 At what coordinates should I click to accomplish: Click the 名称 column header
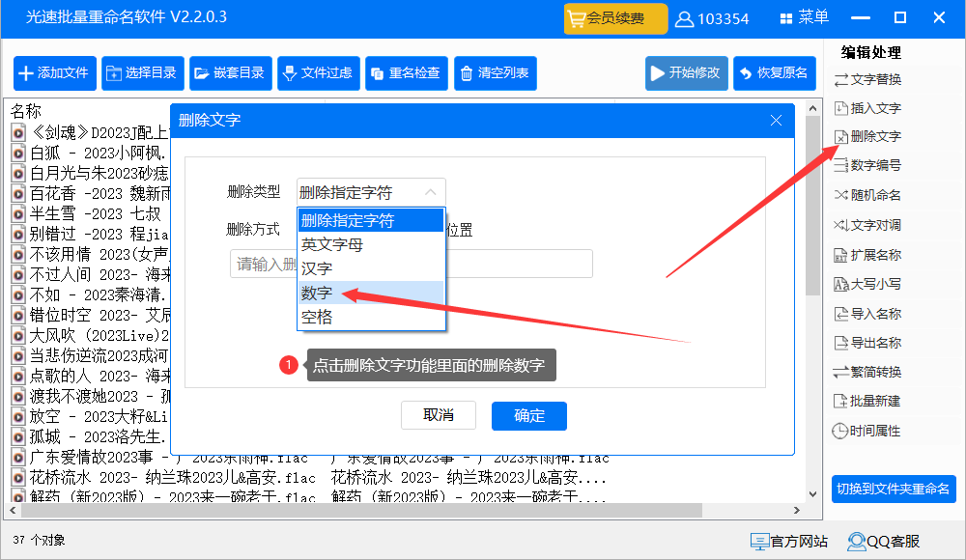click(x=26, y=111)
